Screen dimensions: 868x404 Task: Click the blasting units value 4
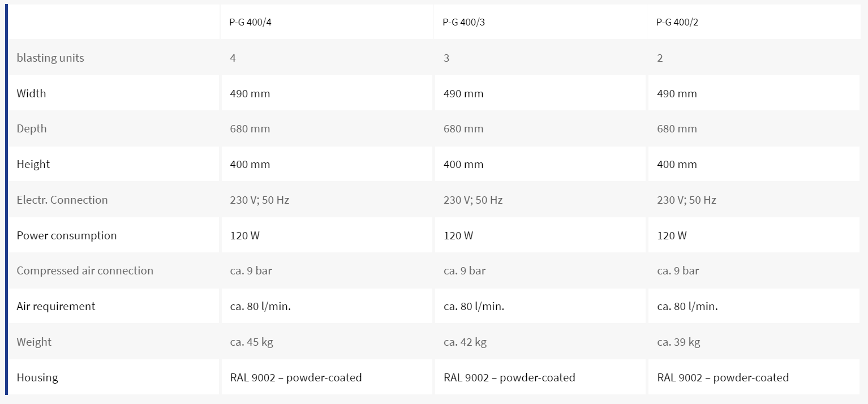[x=233, y=58]
